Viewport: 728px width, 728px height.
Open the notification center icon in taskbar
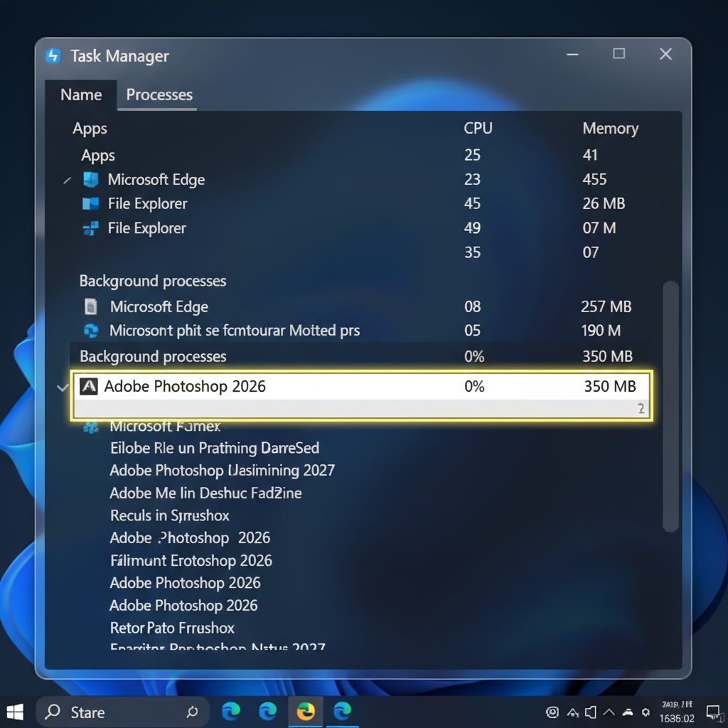713,712
